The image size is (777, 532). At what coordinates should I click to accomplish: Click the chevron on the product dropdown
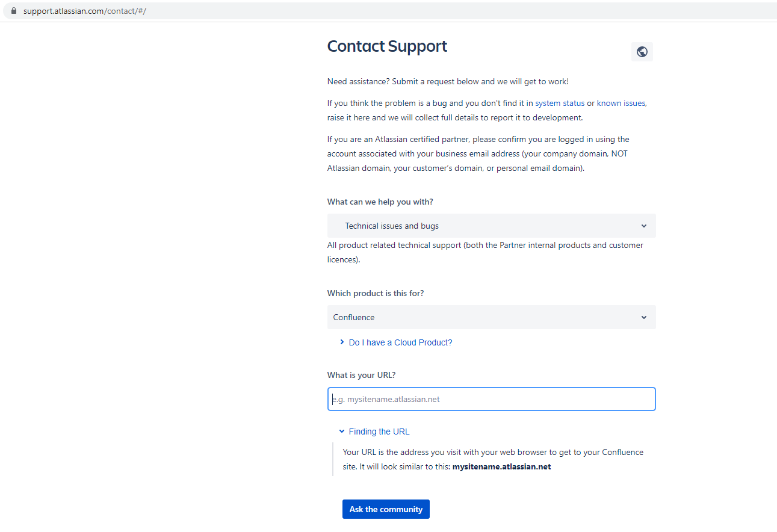tap(643, 317)
